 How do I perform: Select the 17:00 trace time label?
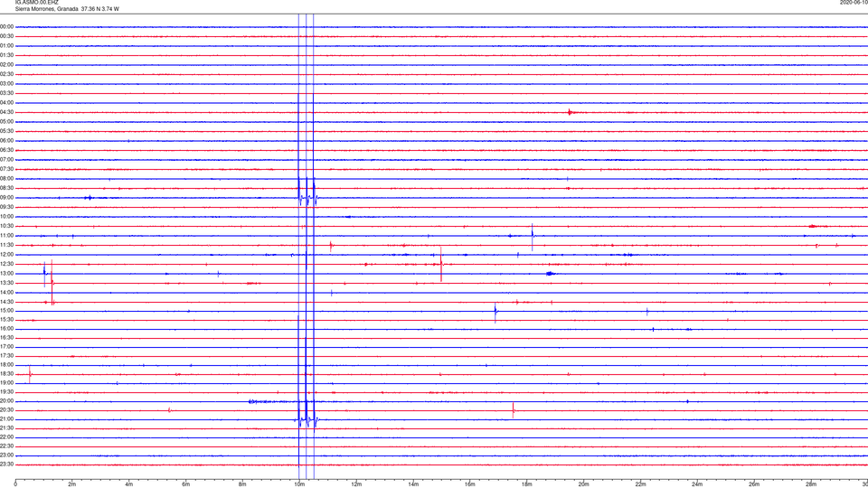tap(7, 347)
